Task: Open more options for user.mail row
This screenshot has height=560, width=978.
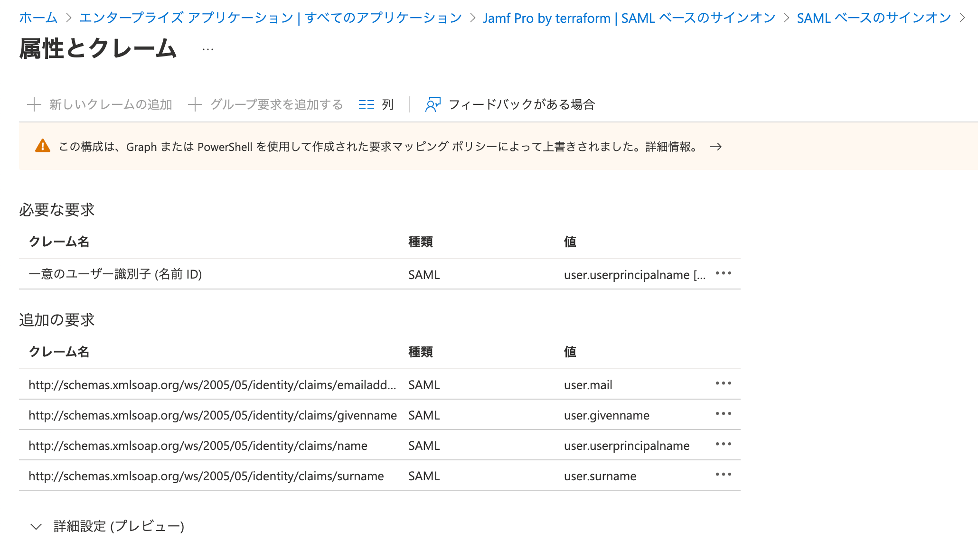Action: (x=724, y=383)
